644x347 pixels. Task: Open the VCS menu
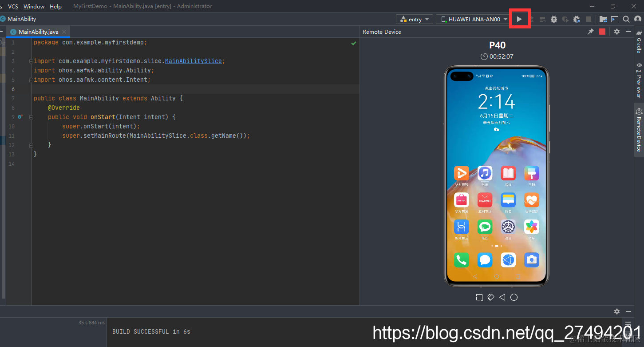pyautogui.click(x=13, y=6)
